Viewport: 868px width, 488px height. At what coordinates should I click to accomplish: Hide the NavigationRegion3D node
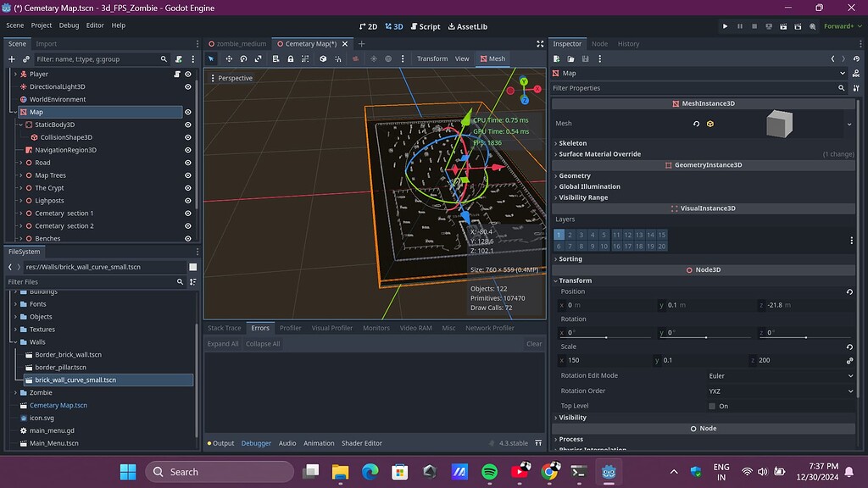(x=188, y=150)
